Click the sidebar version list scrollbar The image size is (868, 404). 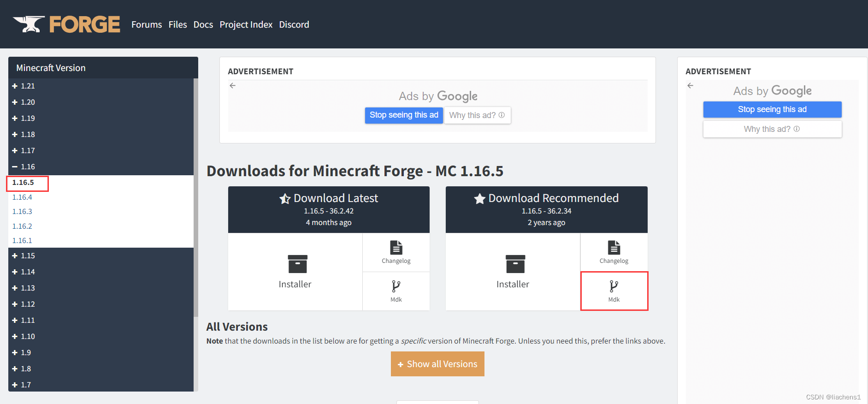pos(196,198)
